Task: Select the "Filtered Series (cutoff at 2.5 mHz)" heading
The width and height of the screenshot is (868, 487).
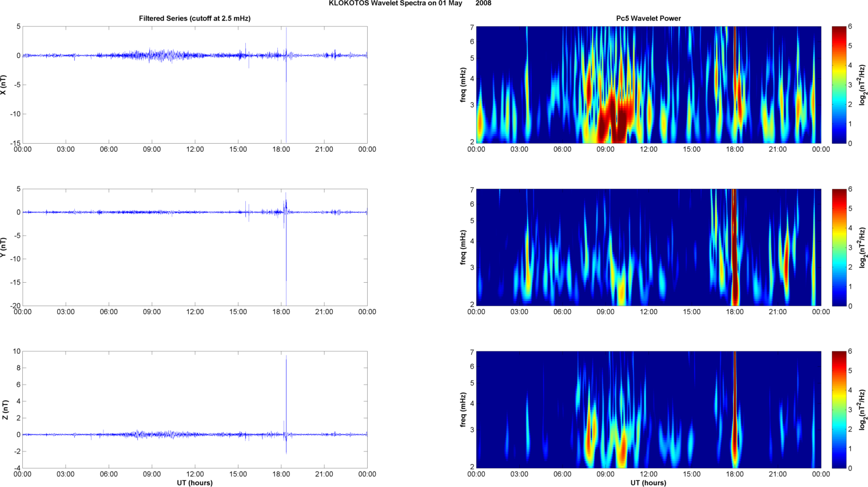Action: [x=194, y=18]
